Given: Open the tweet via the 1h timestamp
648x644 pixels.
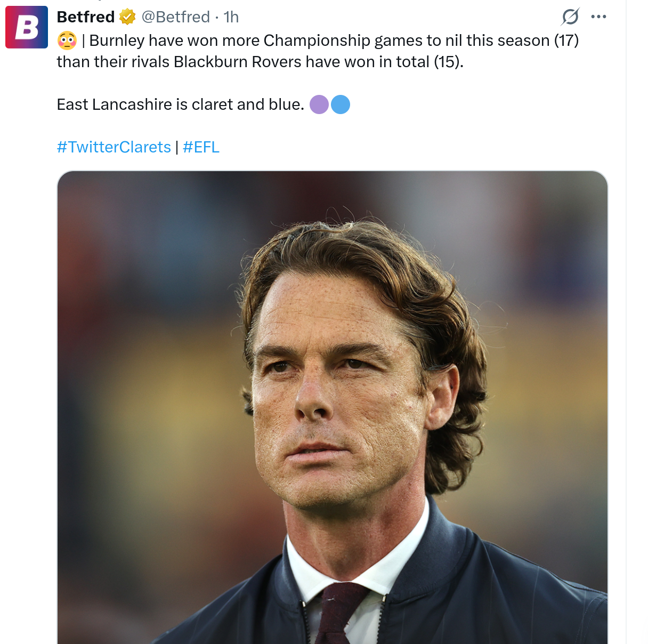Looking at the screenshot, I should (x=231, y=17).
